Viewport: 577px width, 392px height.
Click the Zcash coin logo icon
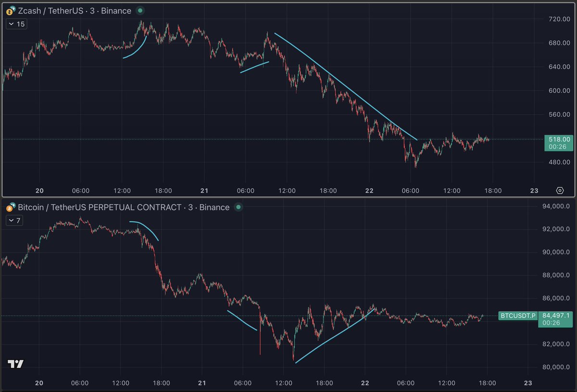coord(10,11)
